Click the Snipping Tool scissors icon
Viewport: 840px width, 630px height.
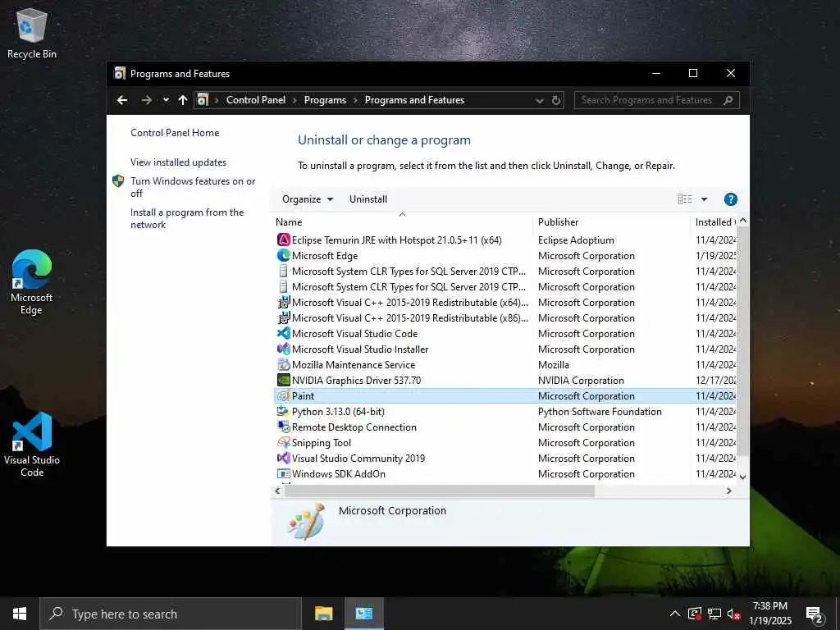click(283, 442)
